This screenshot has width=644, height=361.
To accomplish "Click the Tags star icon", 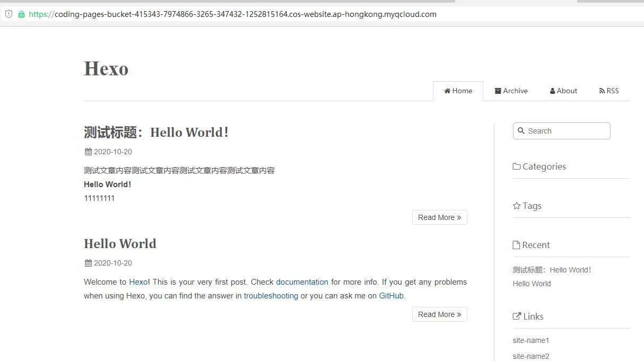I will point(517,206).
